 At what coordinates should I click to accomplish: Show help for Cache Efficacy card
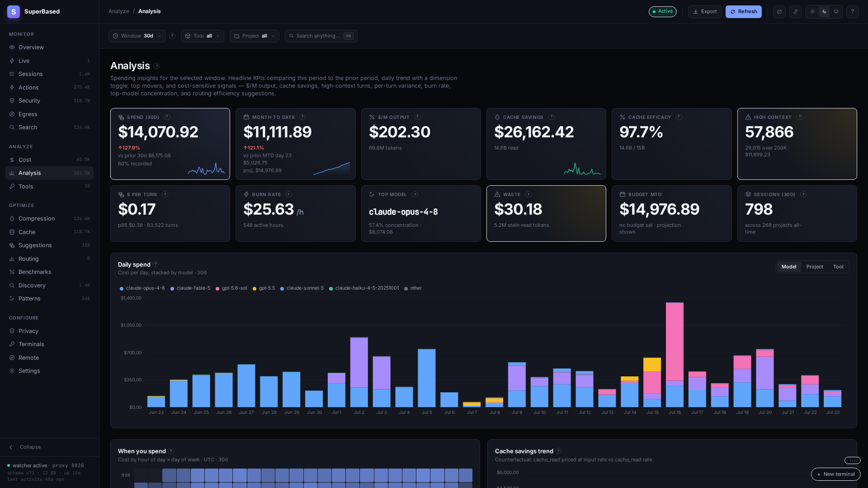(x=679, y=117)
